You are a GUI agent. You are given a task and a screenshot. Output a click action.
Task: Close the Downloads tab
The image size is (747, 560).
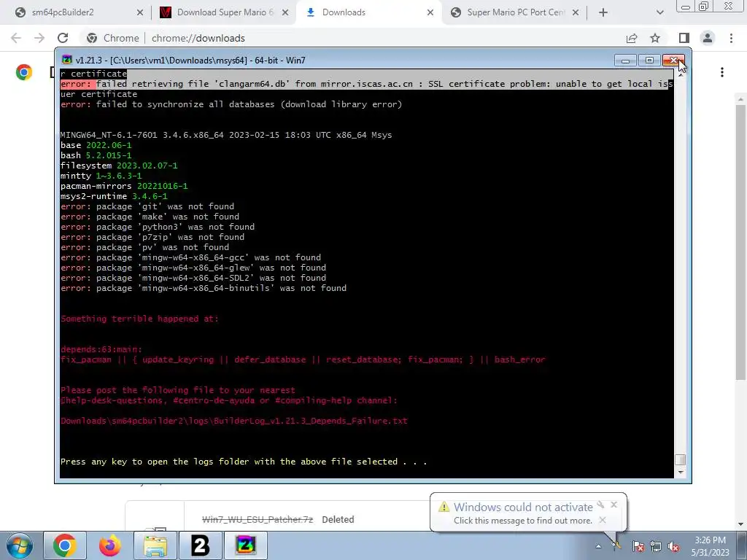pyautogui.click(x=430, y=13)
